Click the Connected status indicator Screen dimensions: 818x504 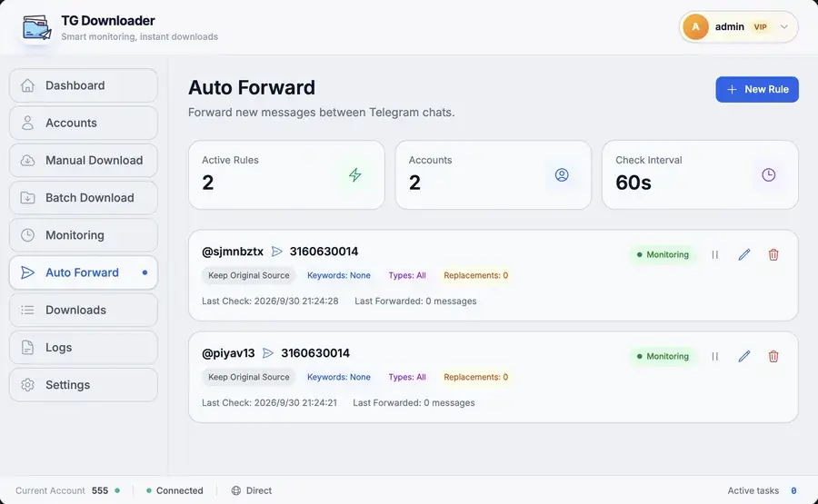pos(175,490)
